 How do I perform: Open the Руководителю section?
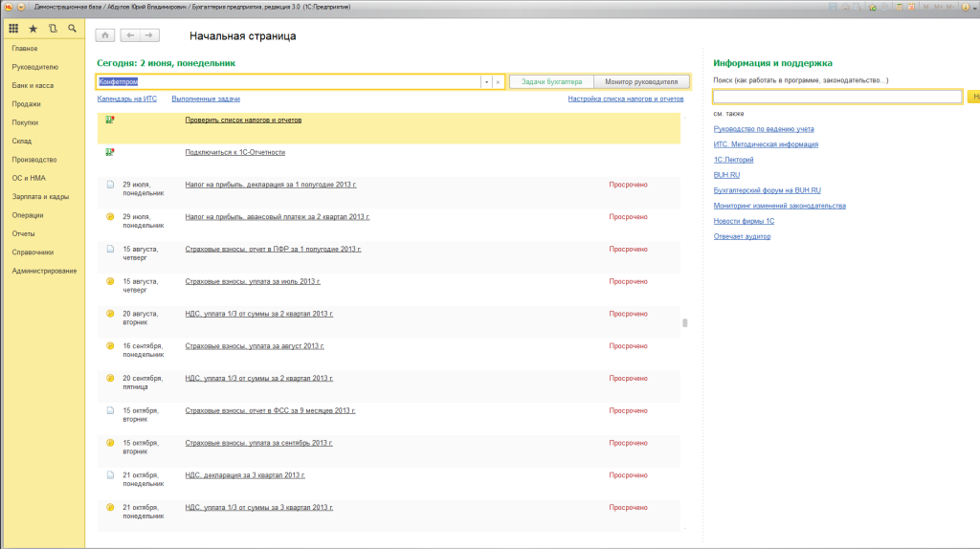pos(35,67)
